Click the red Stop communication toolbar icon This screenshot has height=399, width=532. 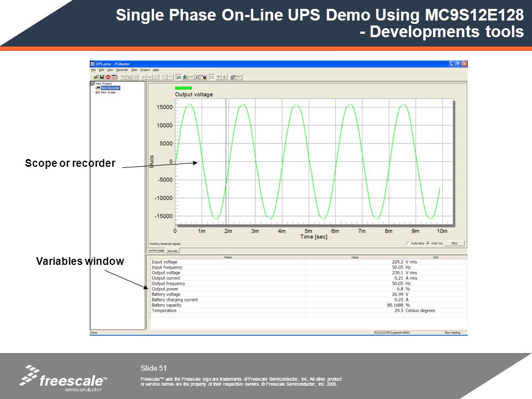(x=108, y=77)
